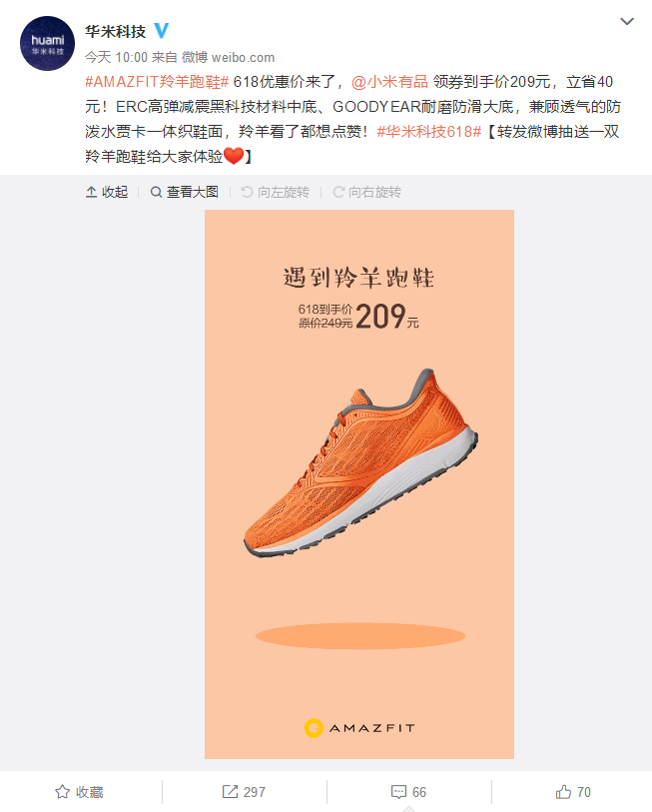Open the #华米科技618# hashtag

[429, 132]
